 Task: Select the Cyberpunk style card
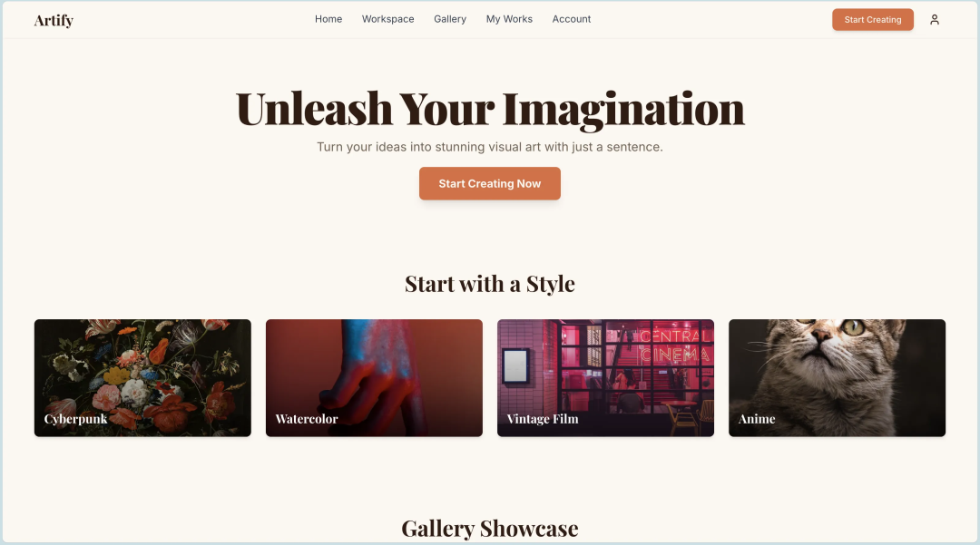point(142,378)
